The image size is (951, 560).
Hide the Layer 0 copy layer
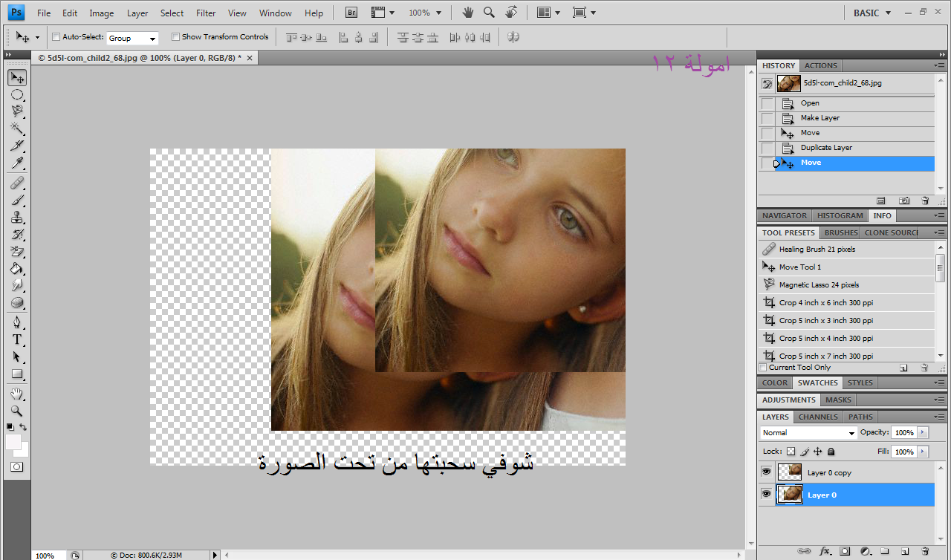(x=766, y=472)
